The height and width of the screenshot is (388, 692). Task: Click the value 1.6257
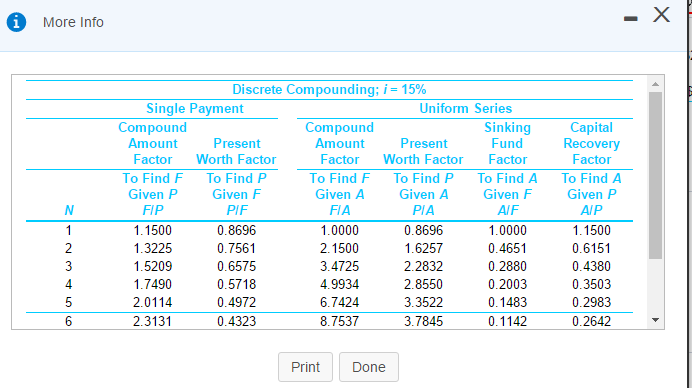click(424, 249)
